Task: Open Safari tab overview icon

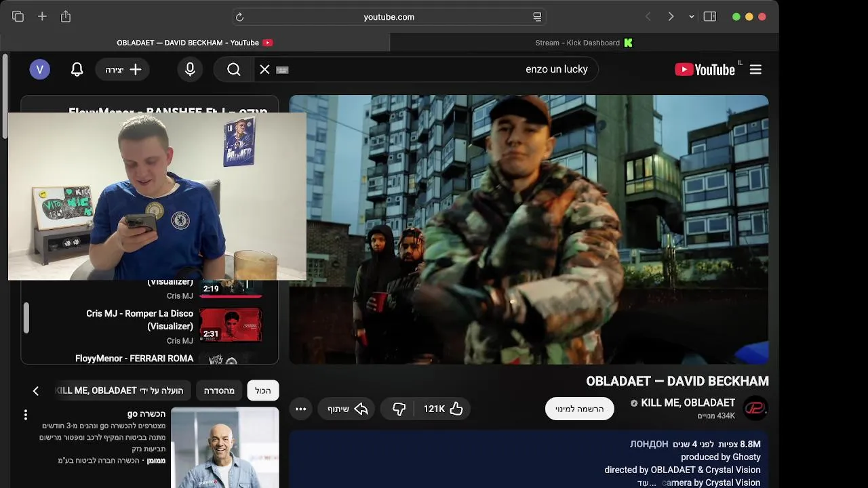Action: click(x=18, y=16)
